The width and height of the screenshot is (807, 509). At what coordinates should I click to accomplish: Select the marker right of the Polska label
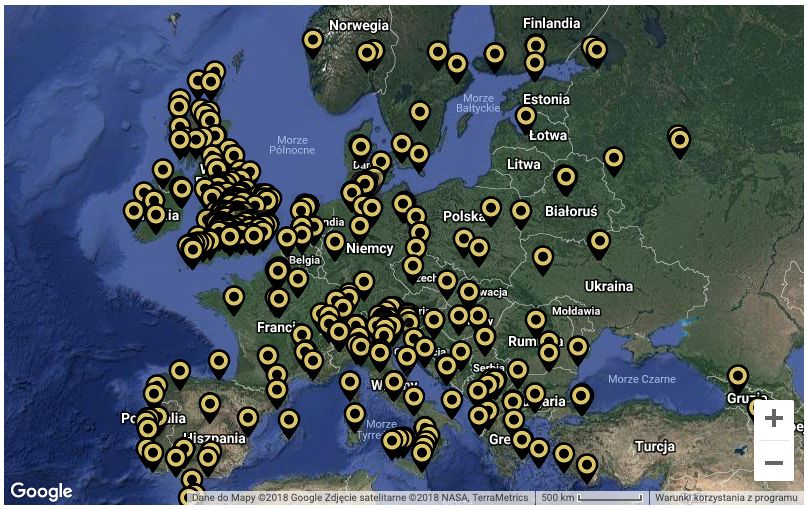(491, 212)
